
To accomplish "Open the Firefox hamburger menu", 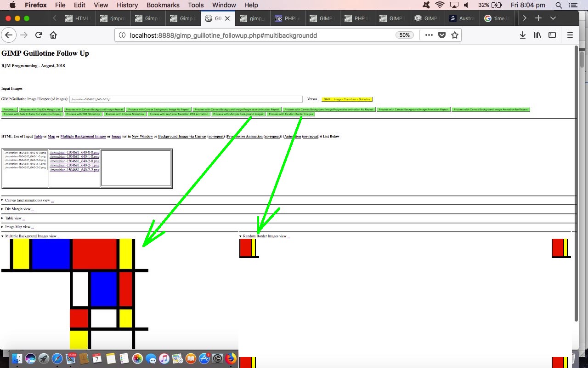I will (570, 35).
